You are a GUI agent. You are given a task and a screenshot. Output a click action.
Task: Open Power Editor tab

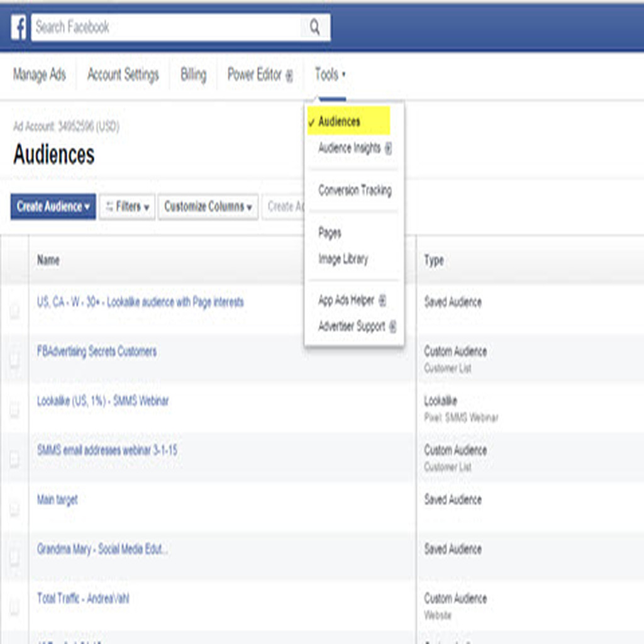pyautogui.click(x=260, y=75)
